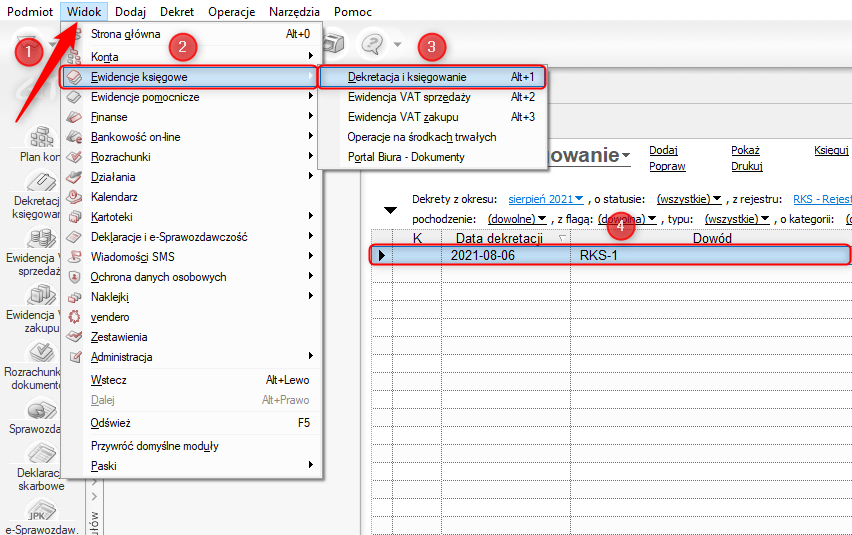The image size is (852, 535).
Task: Open Wiadomości SMS submenu
Action: [x=191, y=257]
